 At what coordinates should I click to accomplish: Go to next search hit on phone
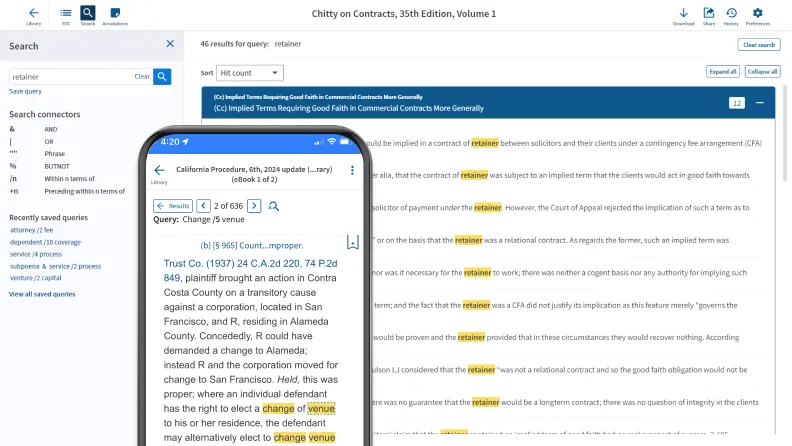[x=254, y=206]
